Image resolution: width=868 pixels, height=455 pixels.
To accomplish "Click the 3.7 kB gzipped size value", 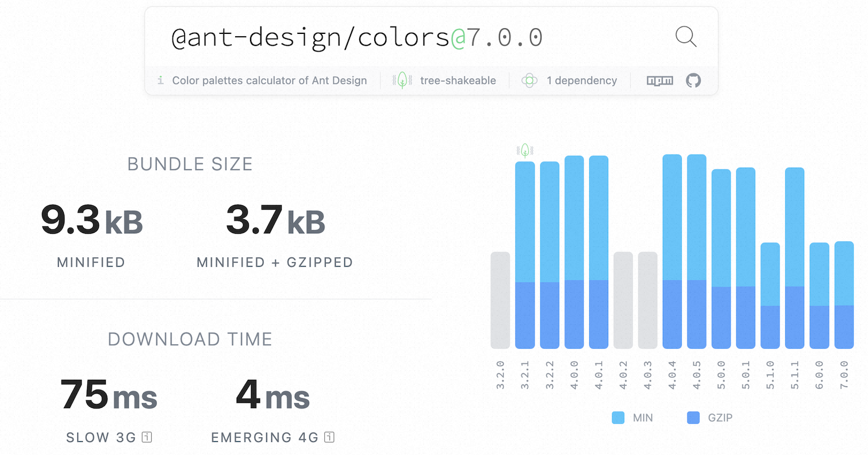I will point(275,220).
